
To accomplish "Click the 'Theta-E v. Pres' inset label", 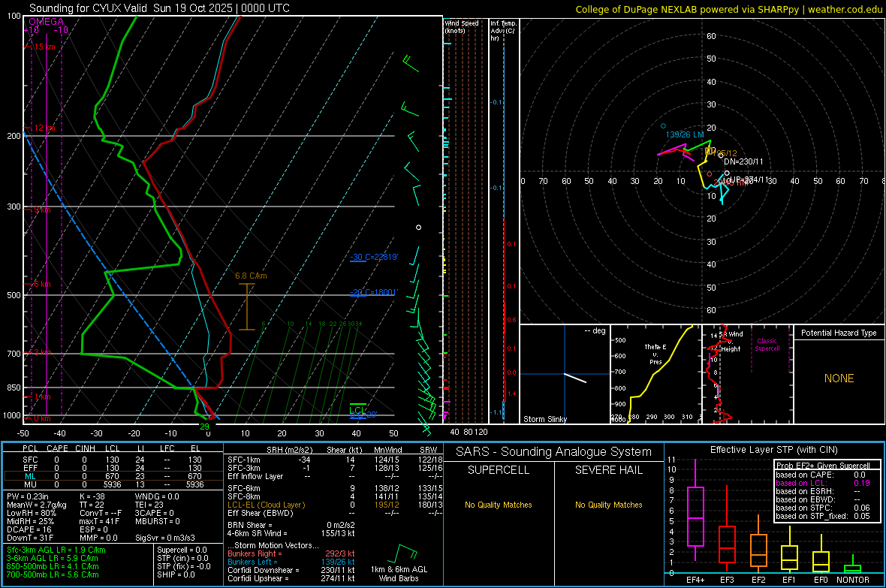I will 655,354.
